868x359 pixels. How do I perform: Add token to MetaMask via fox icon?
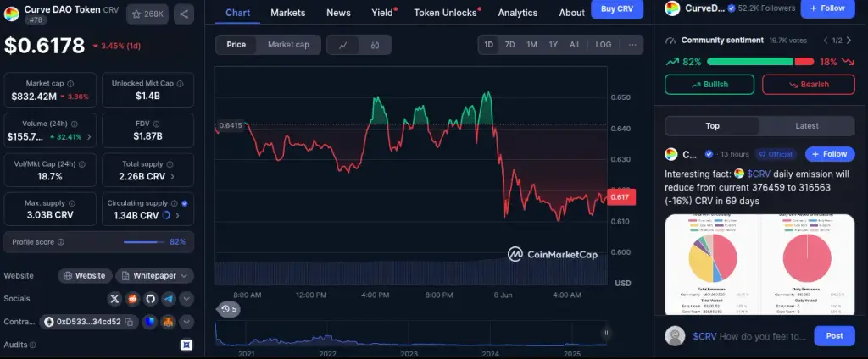click(x=168, y=322)
